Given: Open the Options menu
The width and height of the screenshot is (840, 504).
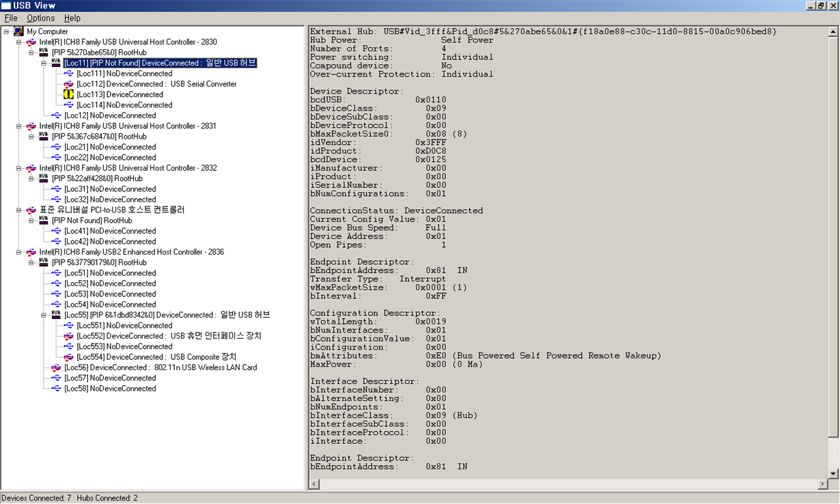Looking at the screenshot, I should (x=41, y=18).
